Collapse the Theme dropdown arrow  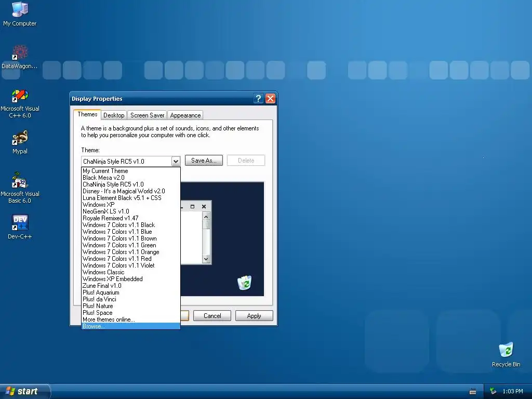[176, 161]
